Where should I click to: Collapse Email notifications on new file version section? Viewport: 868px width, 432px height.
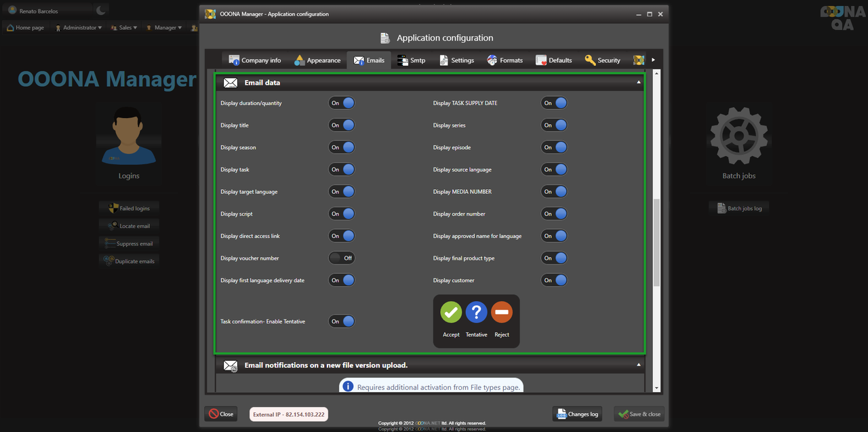(x=638, y=365)
